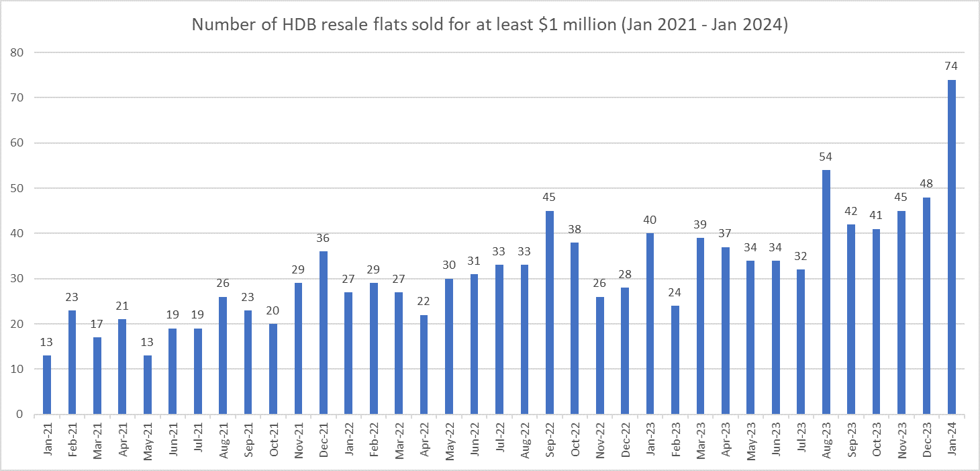Select the Feb-21 bar

tap(72, 363)
